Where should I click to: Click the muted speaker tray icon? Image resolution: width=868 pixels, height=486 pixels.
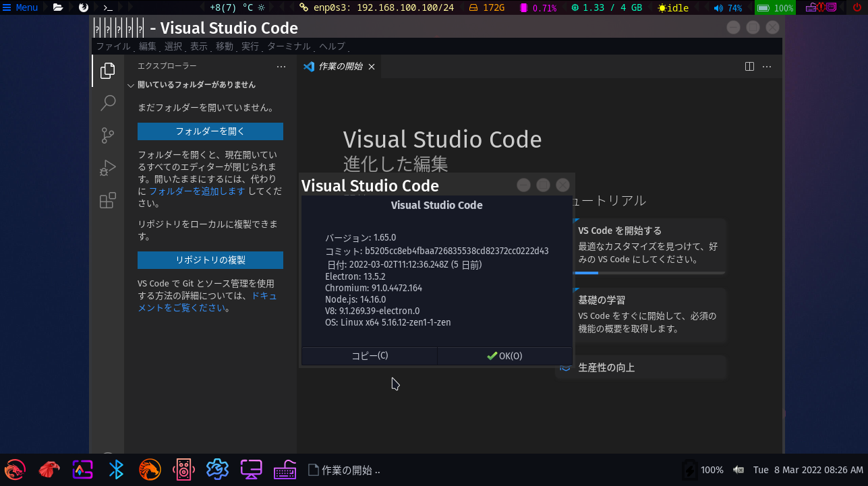pos(739,470)
